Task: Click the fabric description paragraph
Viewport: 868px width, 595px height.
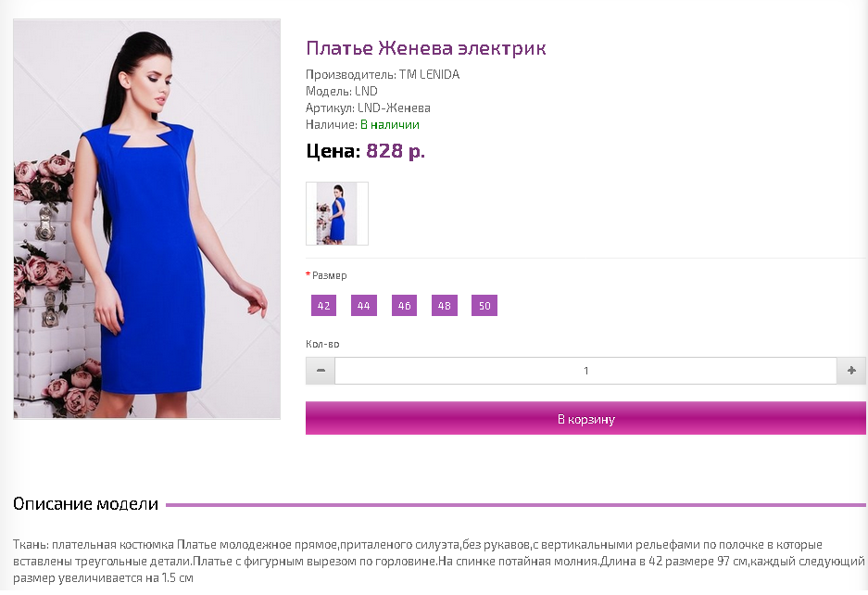Action: click(438, 562)
